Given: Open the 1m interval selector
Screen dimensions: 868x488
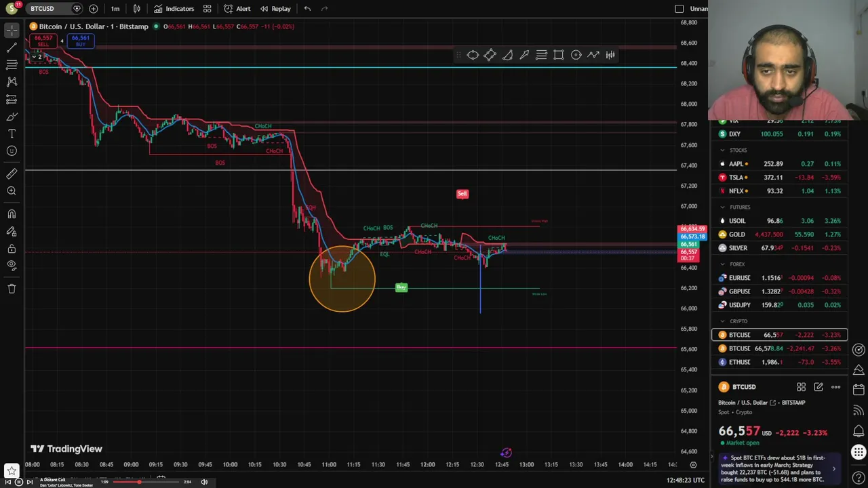Looking at the screenshot, I should pyautogui.click(x=115, y=9).
